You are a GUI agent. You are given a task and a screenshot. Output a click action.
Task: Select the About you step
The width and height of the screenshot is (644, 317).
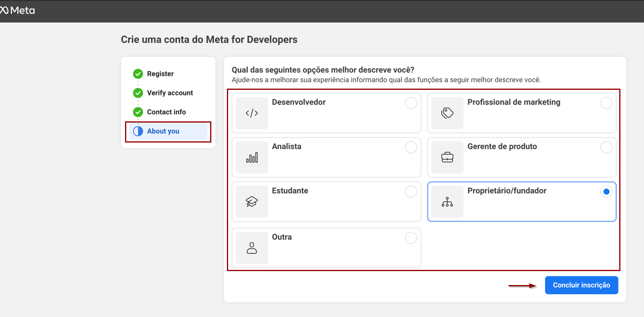click(163, 131)
